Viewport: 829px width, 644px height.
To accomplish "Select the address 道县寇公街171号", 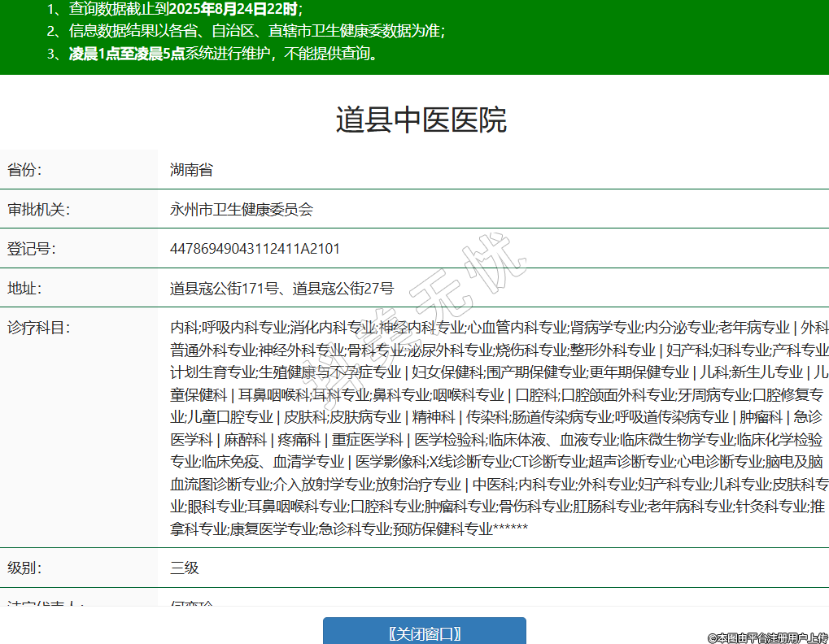I will pyautogui.click(x=225, y=288).
